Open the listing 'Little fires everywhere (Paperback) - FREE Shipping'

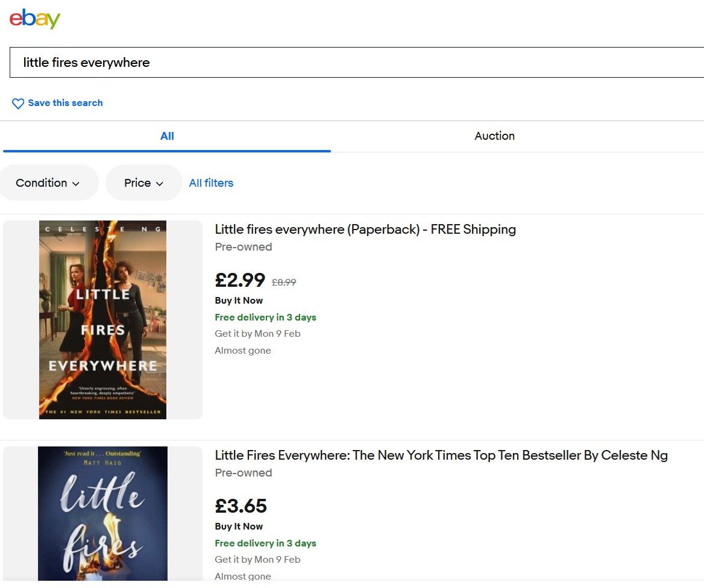(365, 230)
